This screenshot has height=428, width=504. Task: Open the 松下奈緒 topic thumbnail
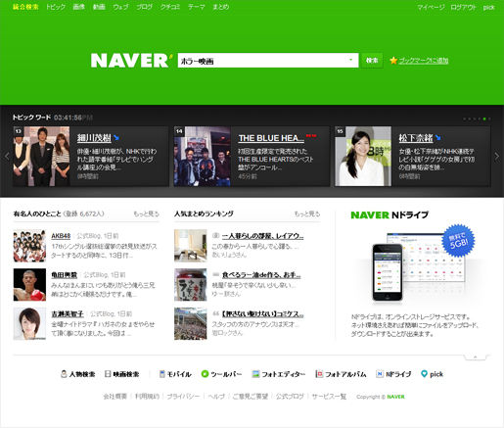tap(363, 157)
